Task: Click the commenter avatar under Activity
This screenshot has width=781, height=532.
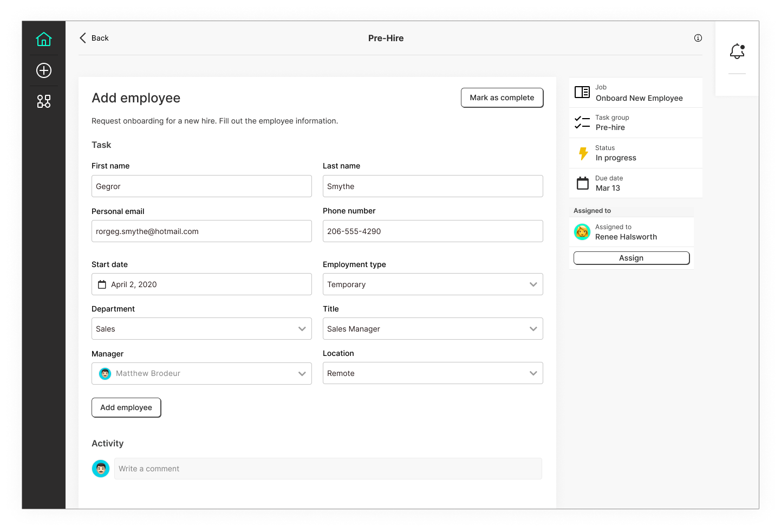Action: pos(101,469)
